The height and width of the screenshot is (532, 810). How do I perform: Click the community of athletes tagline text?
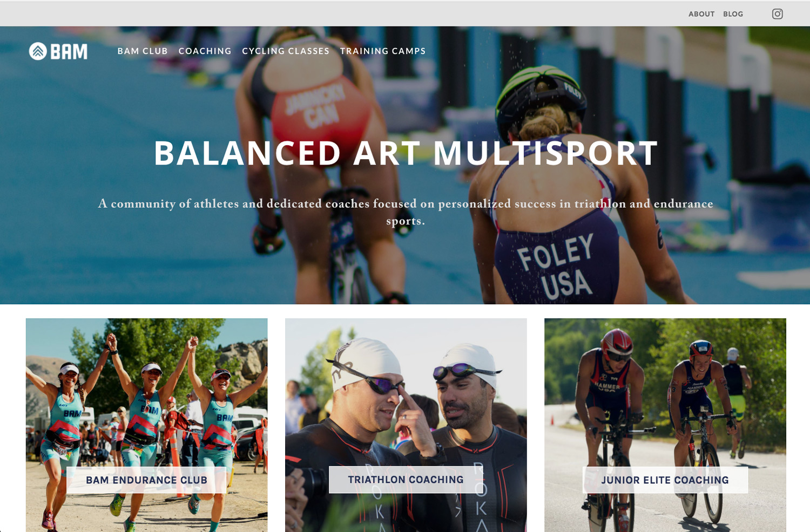(x=406, y=212)
